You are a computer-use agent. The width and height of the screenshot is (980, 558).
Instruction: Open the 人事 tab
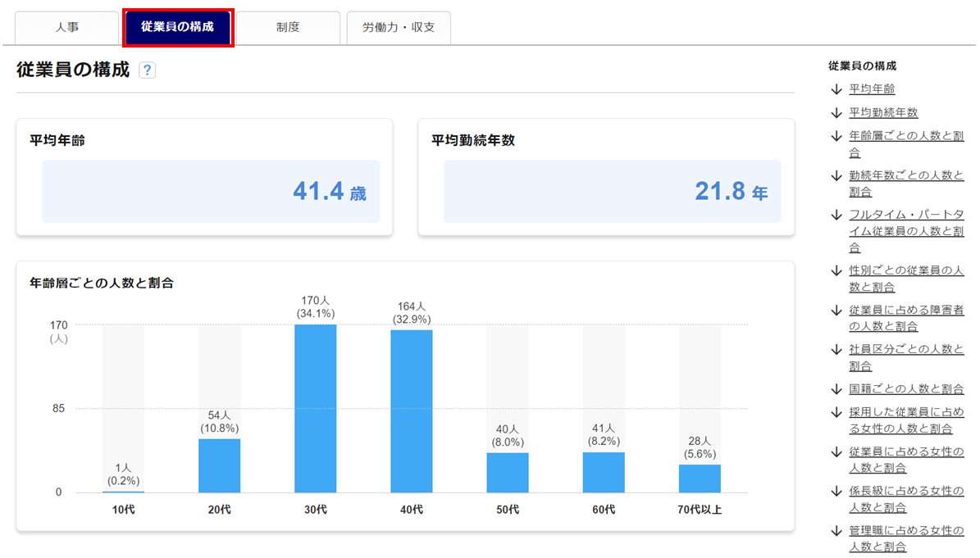(x=67, y=28)
